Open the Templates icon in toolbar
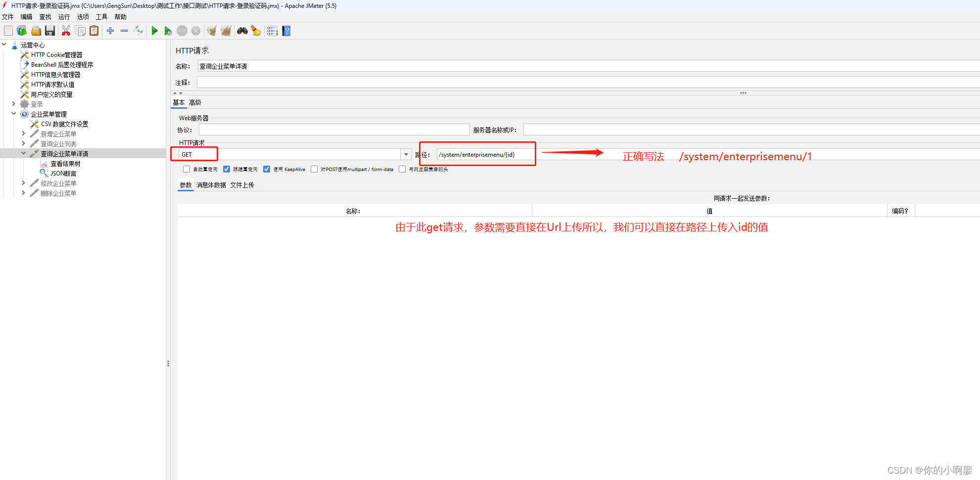The width and height of the screenshot is (980, 480). coord(22,31)
